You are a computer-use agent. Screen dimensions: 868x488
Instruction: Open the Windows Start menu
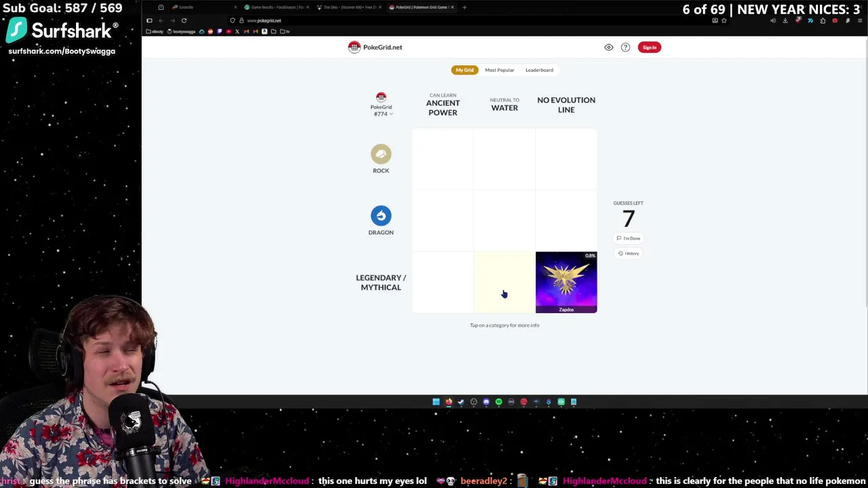436,402
